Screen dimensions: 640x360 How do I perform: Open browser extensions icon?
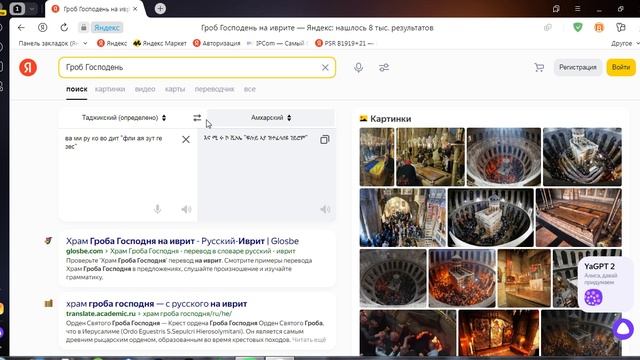621,27
